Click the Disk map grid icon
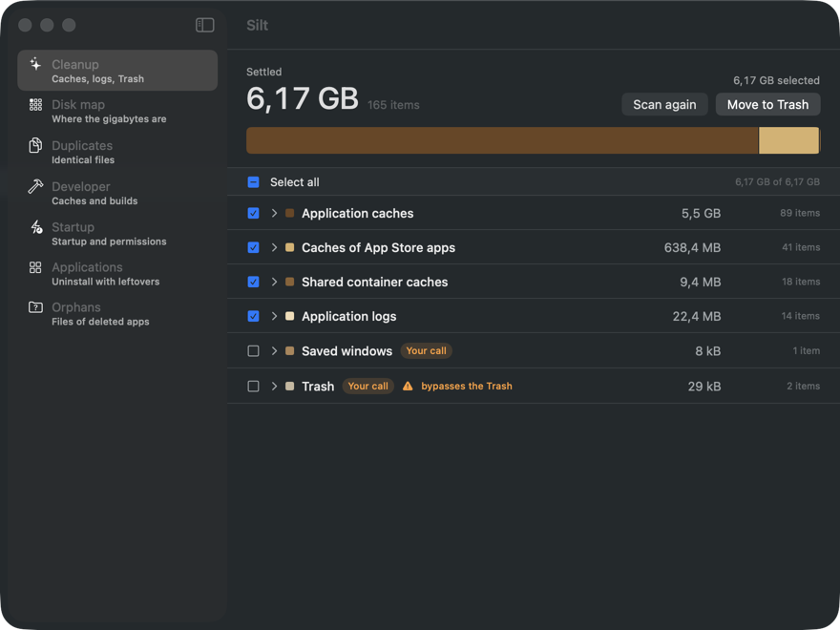Image resolution: width=840 pixels, height=630 pixels. pyautogui.click(x=35, y=104)
